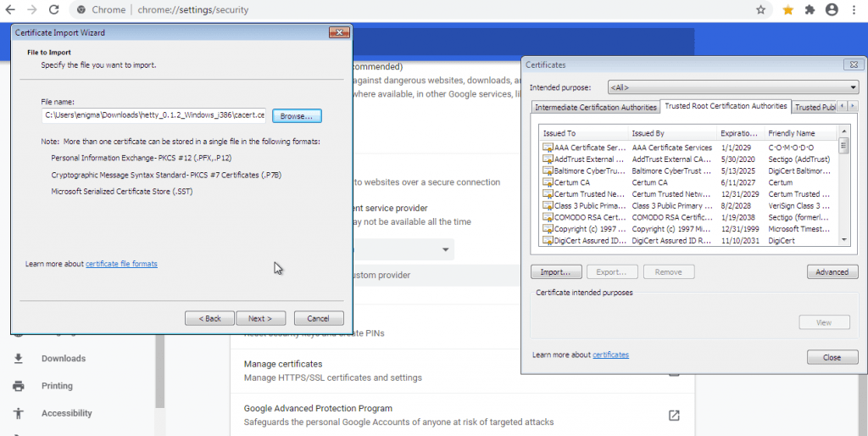Sort certificates by Issued By column
The image size is (868, 436).
pos(671,133)
